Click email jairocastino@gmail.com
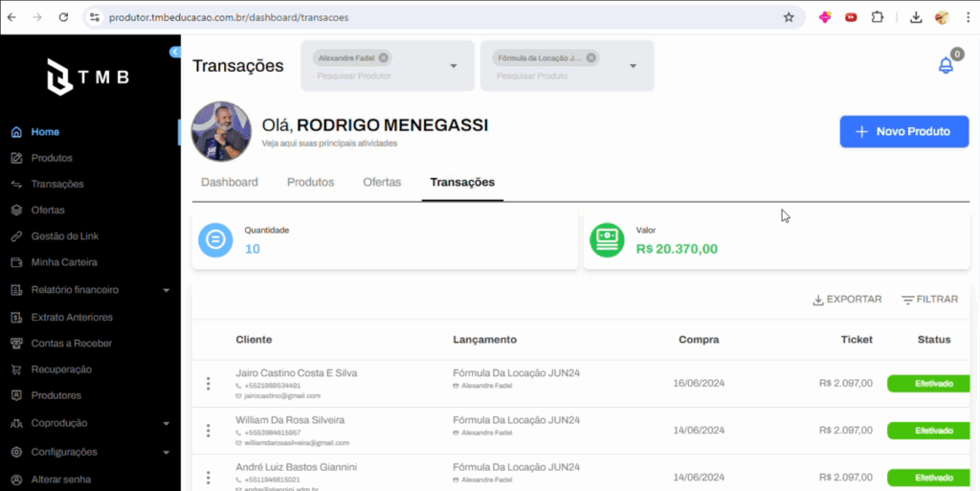 (282, 396)
